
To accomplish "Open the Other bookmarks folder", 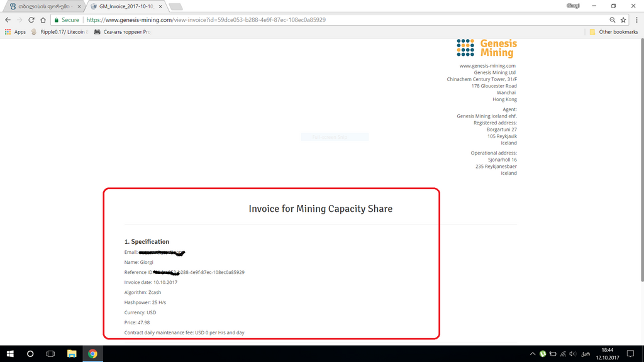I will tap(614, 31).
